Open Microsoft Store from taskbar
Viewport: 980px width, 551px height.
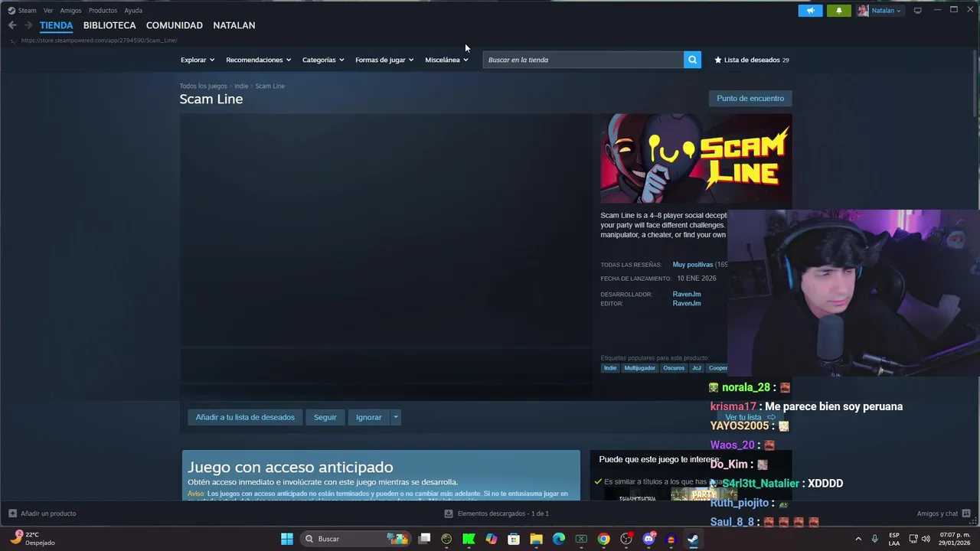514,539
